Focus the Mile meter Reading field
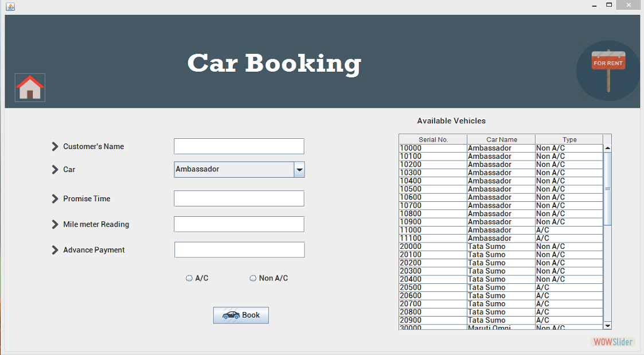Screen dimensions: 644x355 pyautogui.click(x=239, y=224)
